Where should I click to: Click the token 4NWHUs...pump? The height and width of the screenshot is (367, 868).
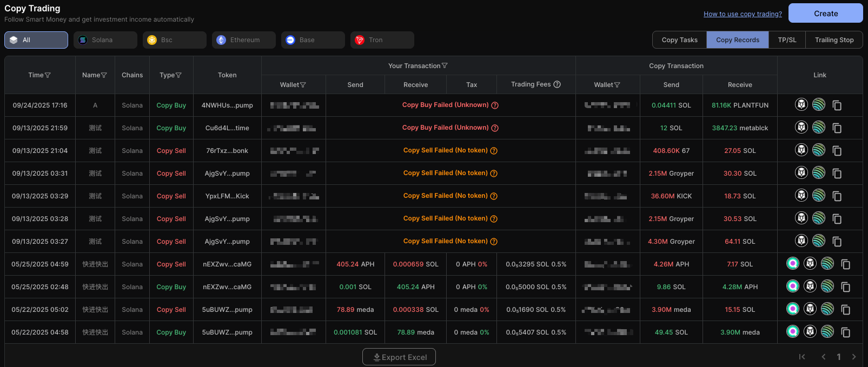point(227,105)
